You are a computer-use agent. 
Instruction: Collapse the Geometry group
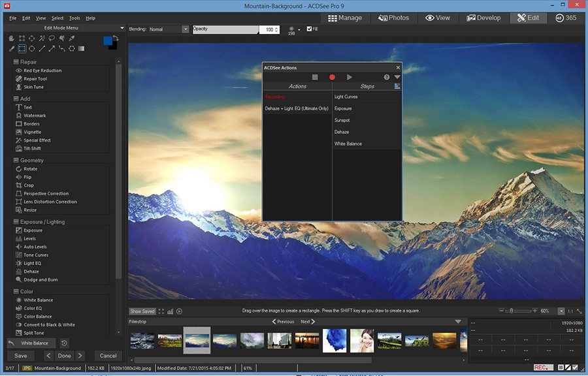(16, 160)
